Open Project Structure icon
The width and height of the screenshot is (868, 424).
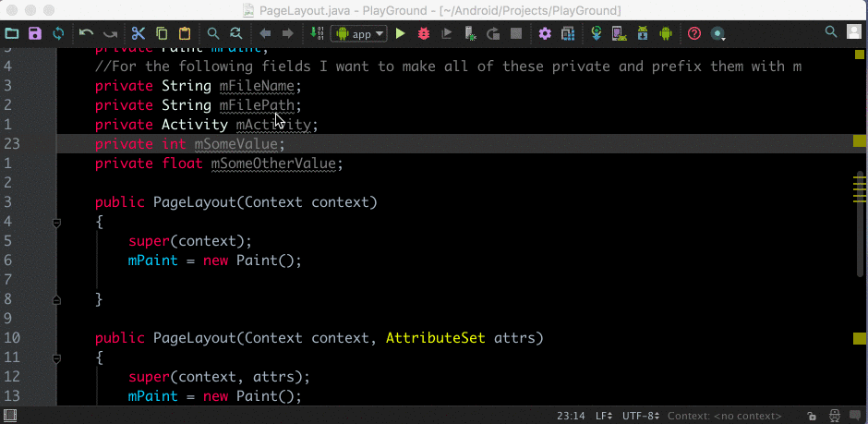(x=568, y=34)
